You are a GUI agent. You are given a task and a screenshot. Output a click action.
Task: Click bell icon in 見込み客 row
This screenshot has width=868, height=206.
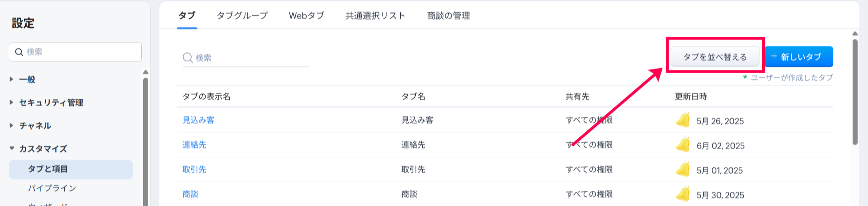click(683, 120)
